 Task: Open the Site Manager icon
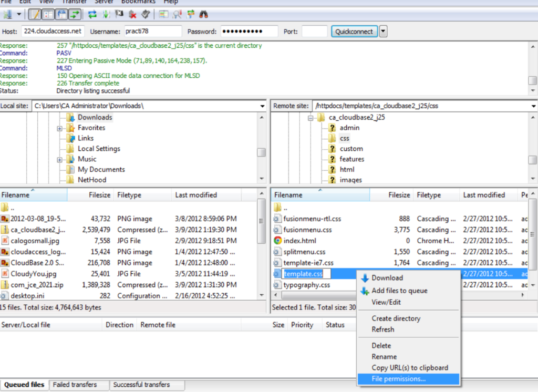pos(7,14)
